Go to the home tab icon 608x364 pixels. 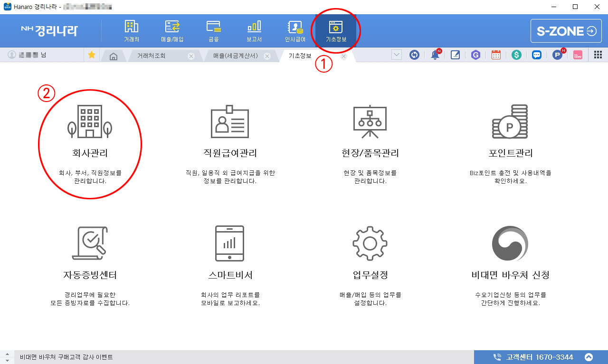point(113,56)
